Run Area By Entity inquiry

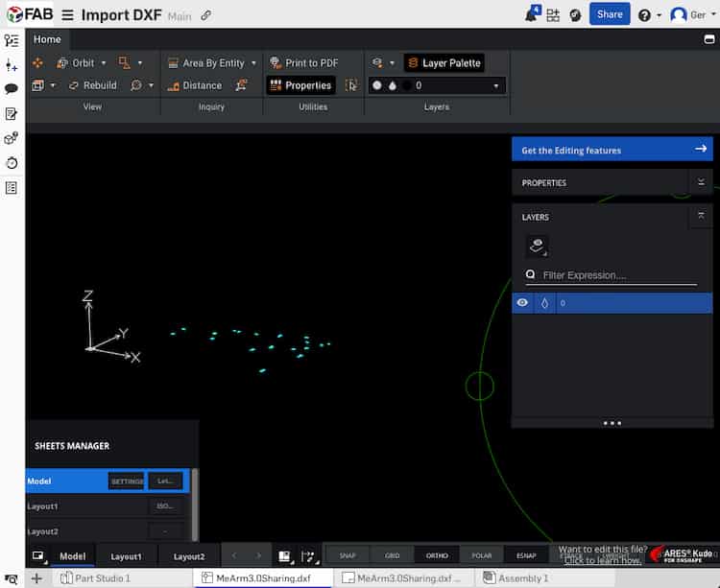tap(206, 63)
